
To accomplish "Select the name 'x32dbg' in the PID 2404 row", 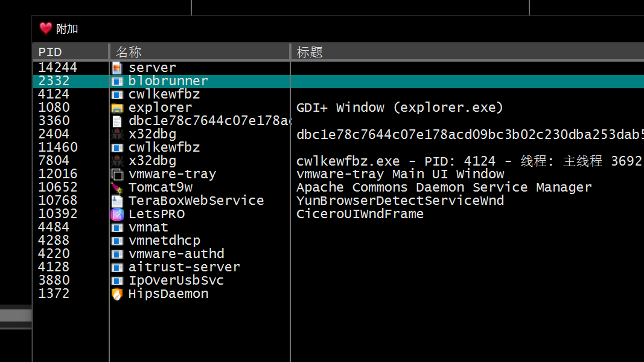I will click(x=152, y=134).
